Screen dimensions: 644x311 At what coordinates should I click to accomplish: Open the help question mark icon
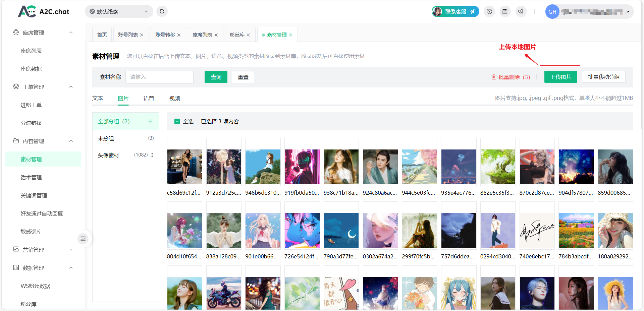tap(489, 11)
